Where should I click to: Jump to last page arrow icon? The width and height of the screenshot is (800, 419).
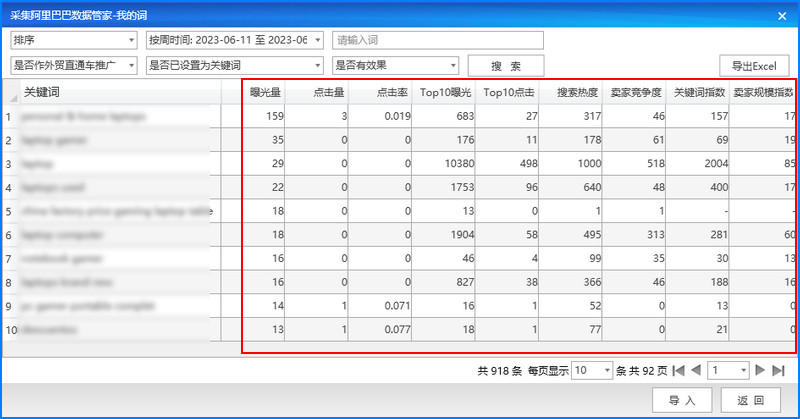778,371
